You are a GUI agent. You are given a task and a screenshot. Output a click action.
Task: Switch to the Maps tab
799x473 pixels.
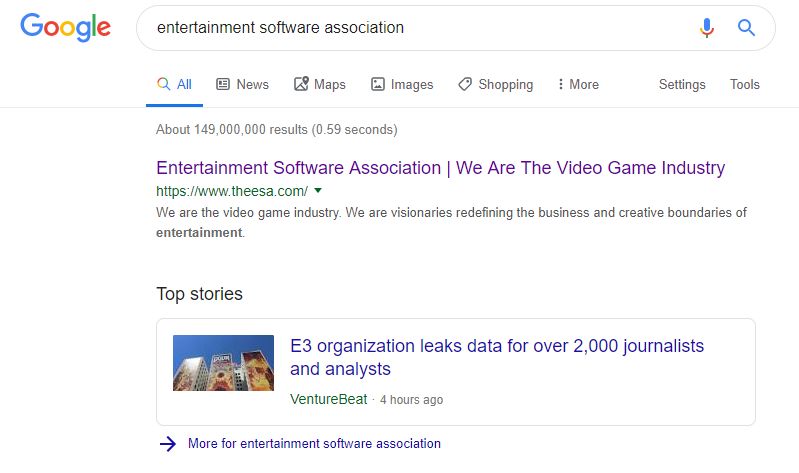click(x=319, y=85)
